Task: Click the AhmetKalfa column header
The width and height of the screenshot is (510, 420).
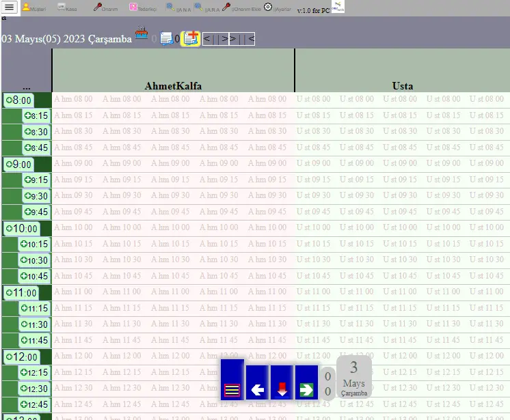Action: 173,86
